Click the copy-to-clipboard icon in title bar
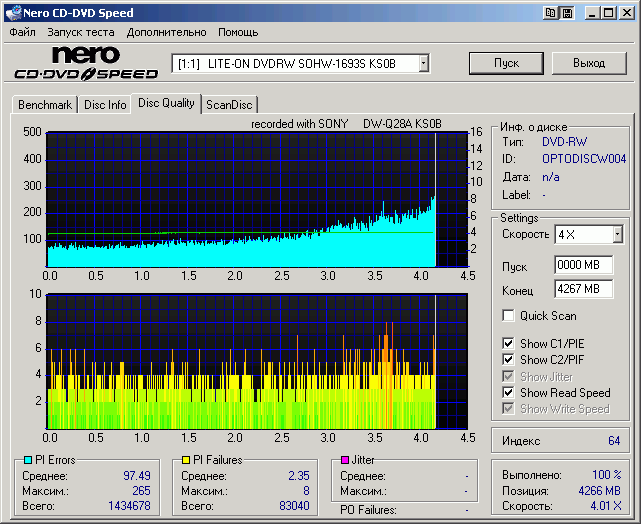This screenshot has height=524, width=641. coord(551,13)
